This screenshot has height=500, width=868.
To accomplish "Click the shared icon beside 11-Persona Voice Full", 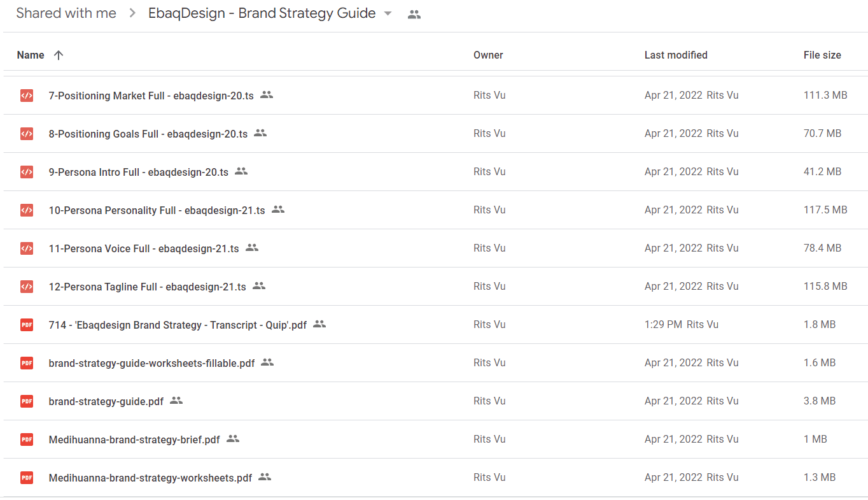I will click(252, 248).
